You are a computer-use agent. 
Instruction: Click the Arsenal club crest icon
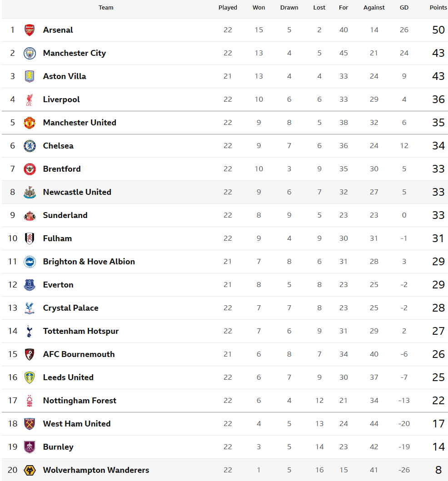click(30, 30)
